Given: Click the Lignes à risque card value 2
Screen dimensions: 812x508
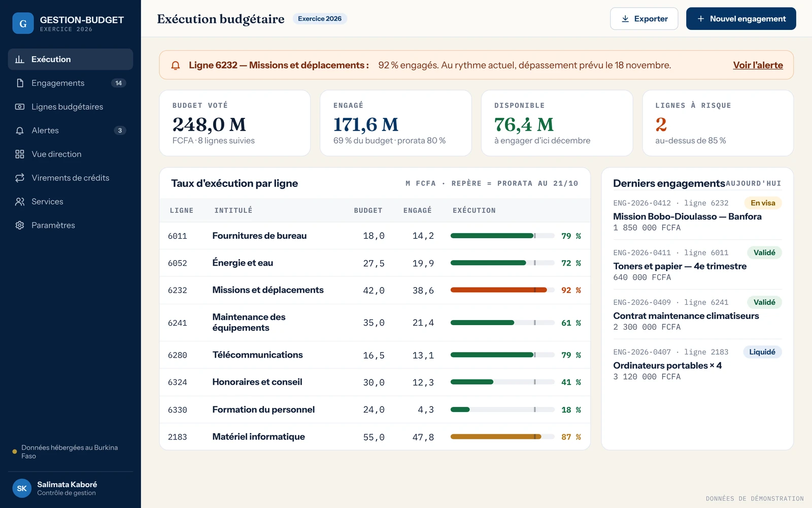Looking at the screenshot, I should [661, 124].
